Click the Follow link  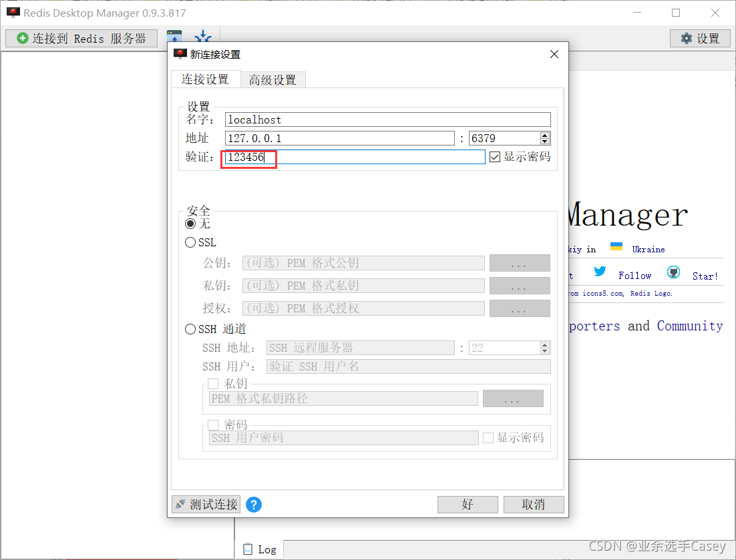coord(634,276)
